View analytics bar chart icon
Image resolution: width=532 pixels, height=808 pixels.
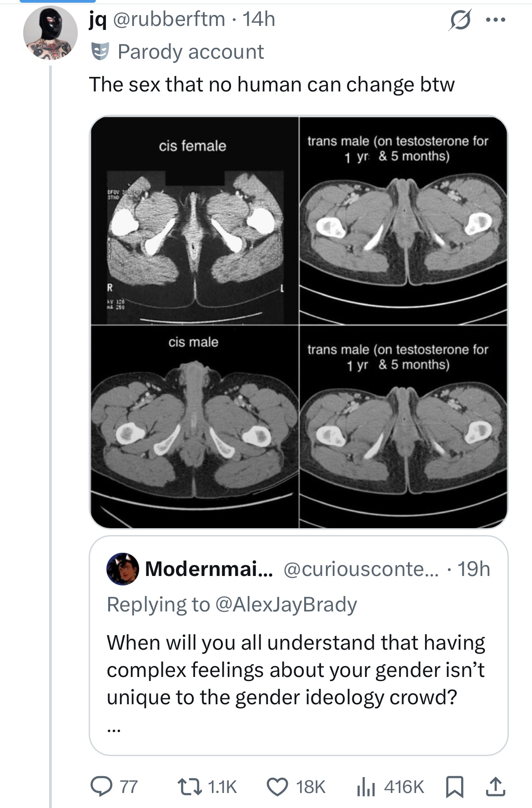(366, 786)
